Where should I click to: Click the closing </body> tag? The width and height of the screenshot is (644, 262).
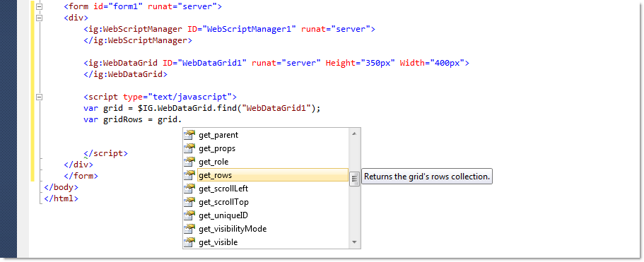pyautogui.click(x=61, y=187)
